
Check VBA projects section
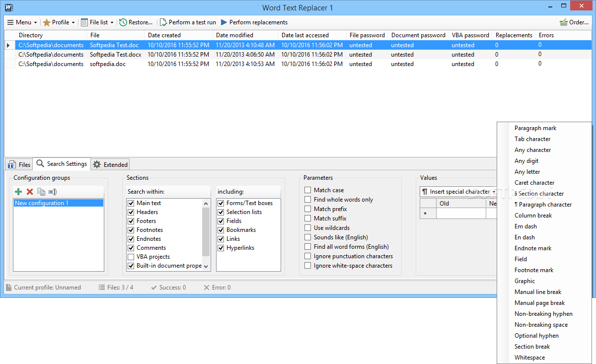131,257
